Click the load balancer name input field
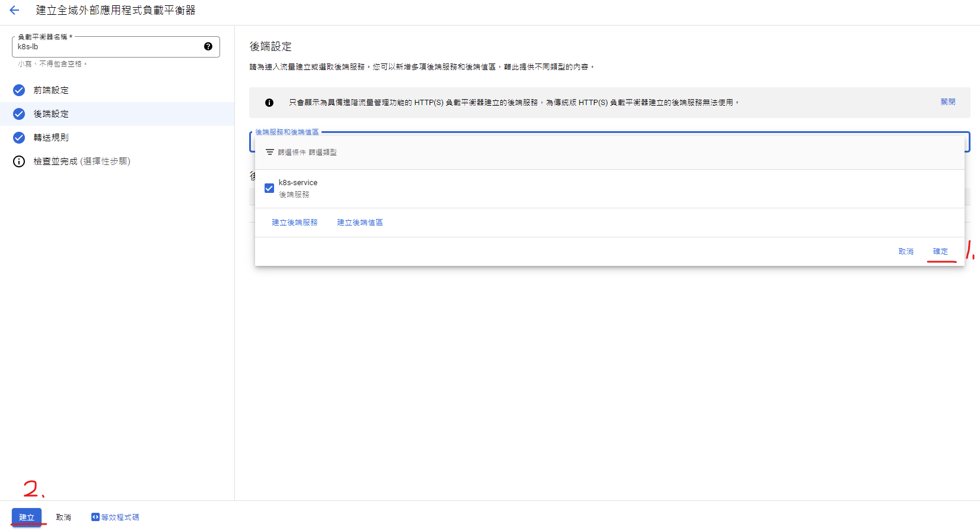Image resolution: width=980 pixels, height=530 pixels. click(116, 47)
